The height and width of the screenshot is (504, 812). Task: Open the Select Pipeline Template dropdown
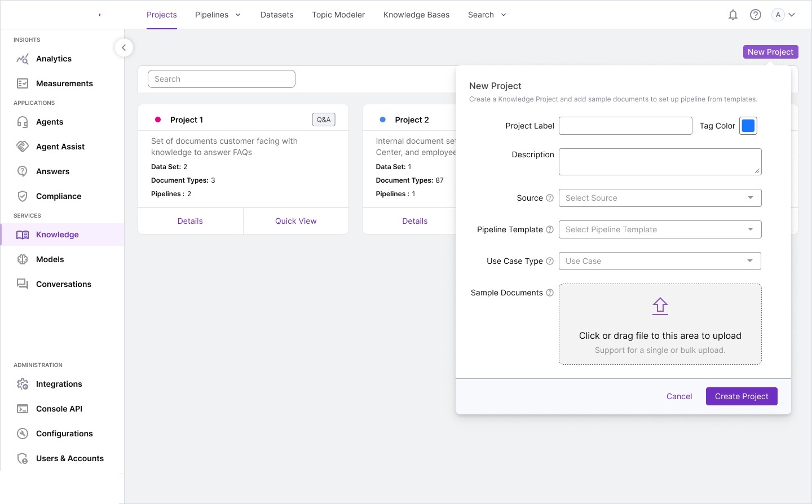coord(660,229)
